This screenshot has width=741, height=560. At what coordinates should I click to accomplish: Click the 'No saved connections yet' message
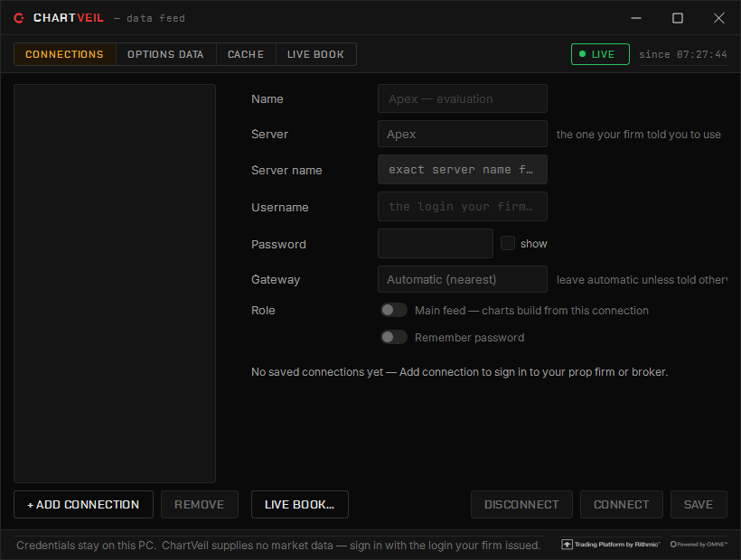[459, 372]
